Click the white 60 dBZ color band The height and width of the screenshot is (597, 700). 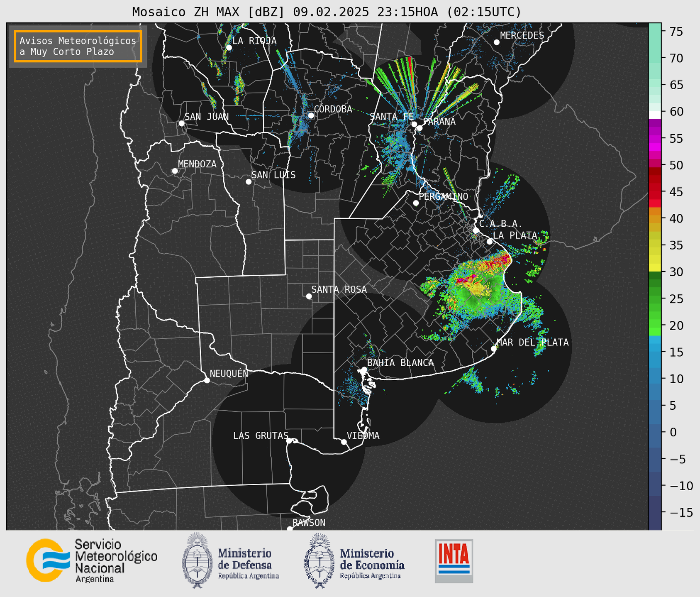pyautogui.click(x=655, y=115)
